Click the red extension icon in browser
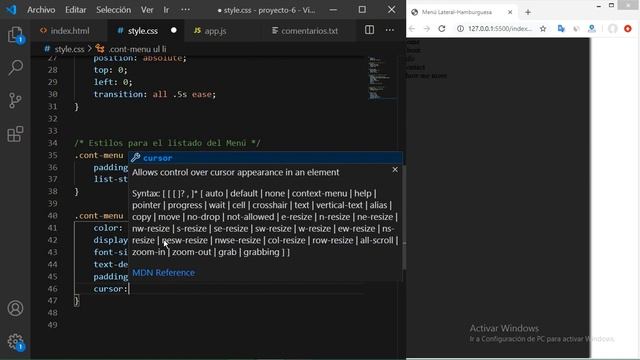Screen dimensions: 640x360 (x=628, y=29)
